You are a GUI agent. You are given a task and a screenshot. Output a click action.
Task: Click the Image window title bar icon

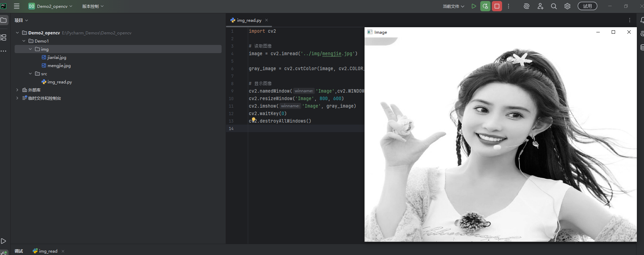point(370,32)
